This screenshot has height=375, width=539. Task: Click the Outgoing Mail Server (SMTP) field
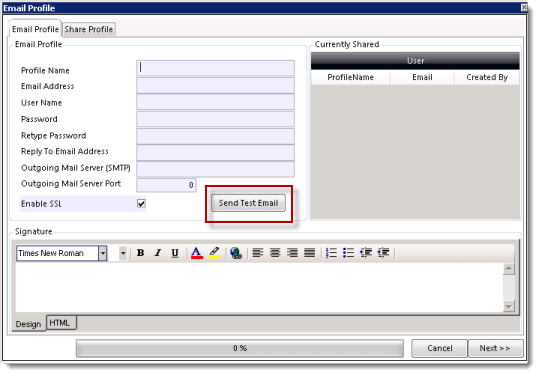(x=215, y=169)
